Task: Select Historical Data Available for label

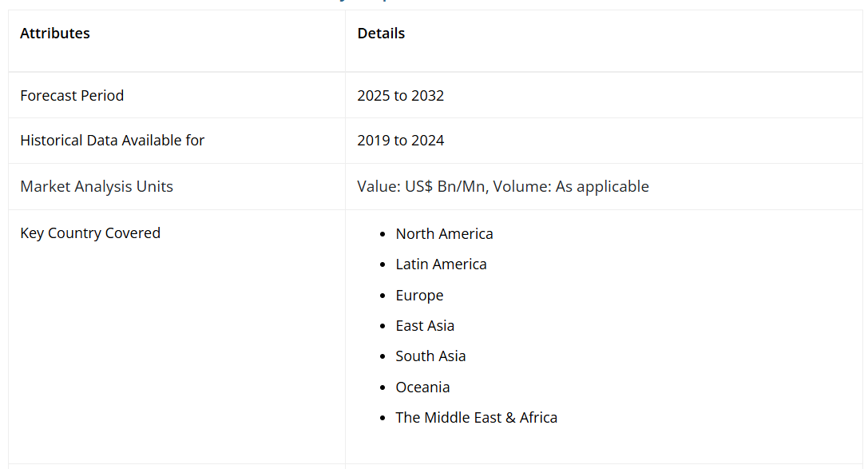Action: coord(113,141)
